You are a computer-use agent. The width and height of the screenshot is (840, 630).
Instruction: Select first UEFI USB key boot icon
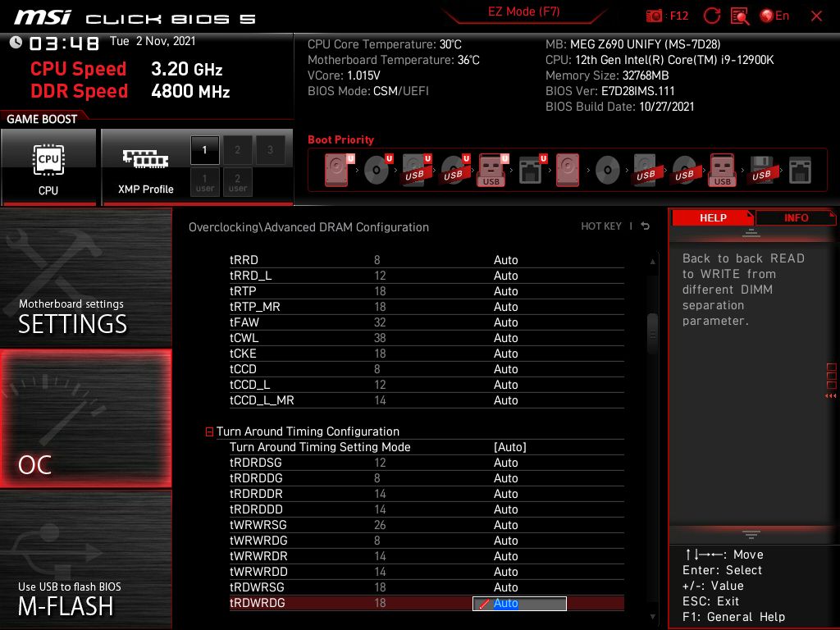(x=492, y=170)
